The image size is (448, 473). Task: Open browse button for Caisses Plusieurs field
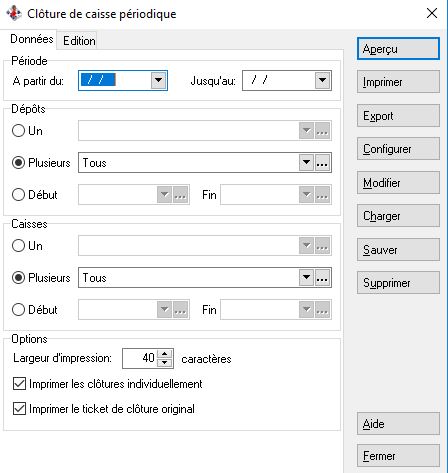click(322, 278)
